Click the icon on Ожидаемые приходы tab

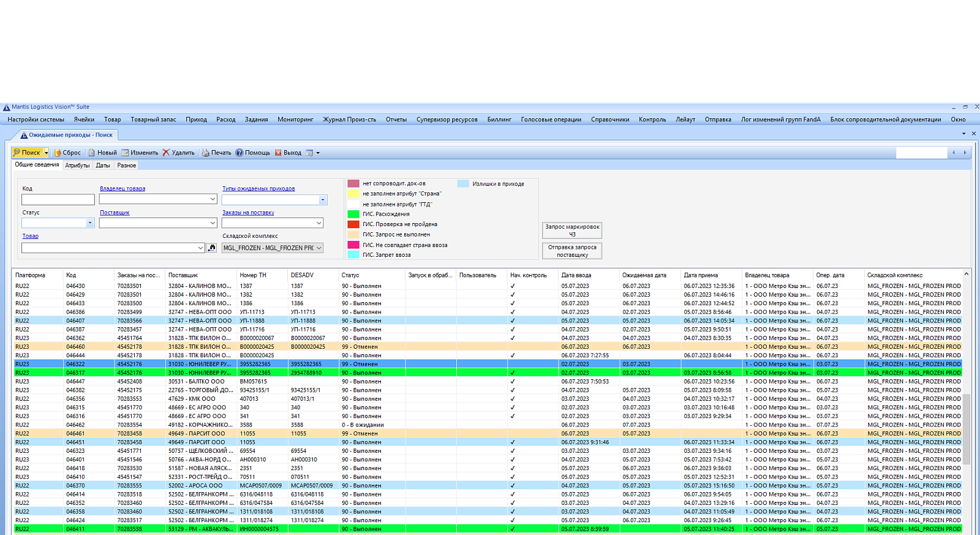pos(24,135)
